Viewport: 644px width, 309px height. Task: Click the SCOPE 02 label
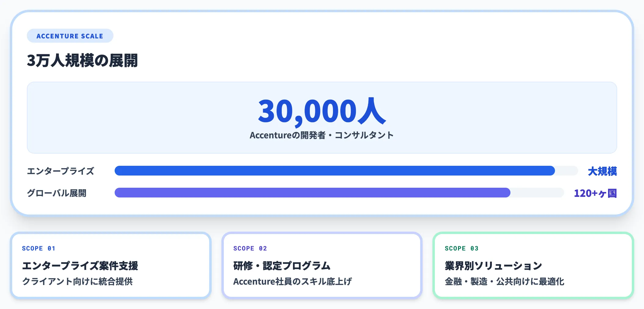tap(250, 248)
